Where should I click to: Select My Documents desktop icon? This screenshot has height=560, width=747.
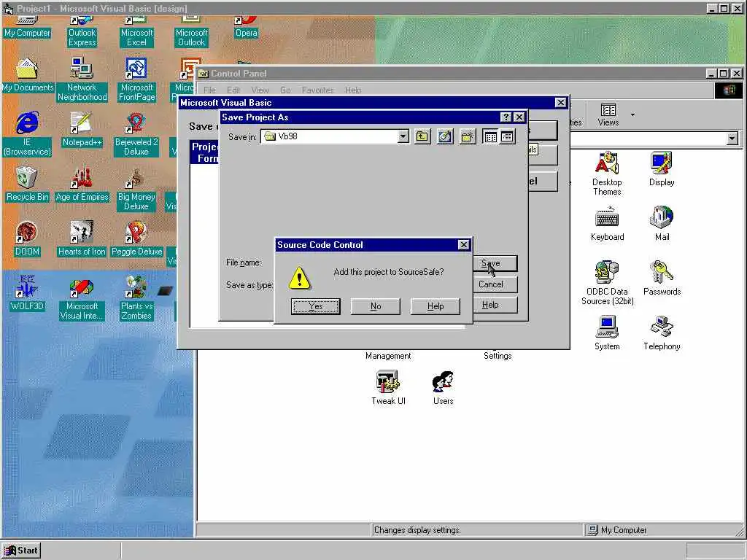point(27,76)
